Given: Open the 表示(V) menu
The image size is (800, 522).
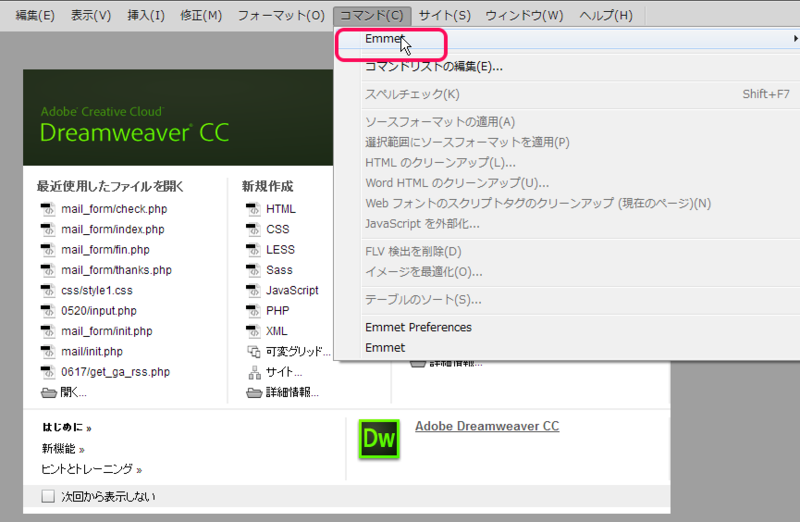Looking at the screenshot, I should (91, 15).
